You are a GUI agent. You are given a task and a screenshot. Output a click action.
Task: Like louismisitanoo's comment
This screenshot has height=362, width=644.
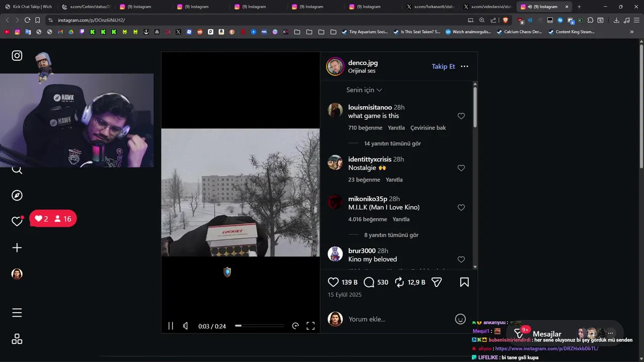pos(461,116)
